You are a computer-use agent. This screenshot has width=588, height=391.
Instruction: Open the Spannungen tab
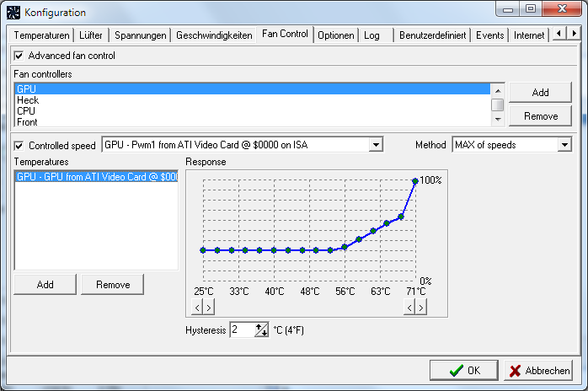pos(140,35)
